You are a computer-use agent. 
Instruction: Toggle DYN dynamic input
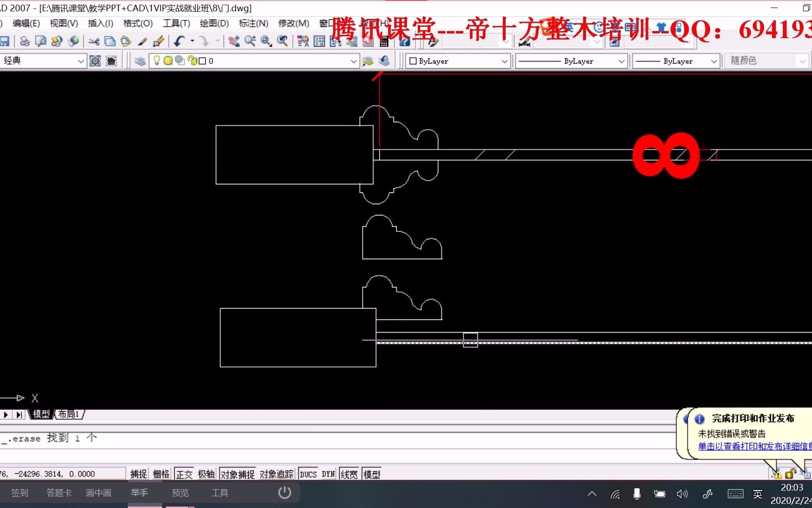click(x=328, y=474)
